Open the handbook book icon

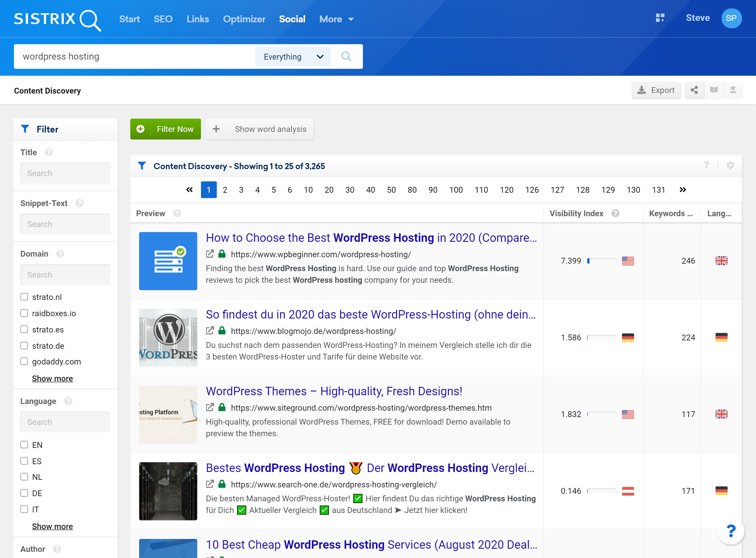coord(714,90)
